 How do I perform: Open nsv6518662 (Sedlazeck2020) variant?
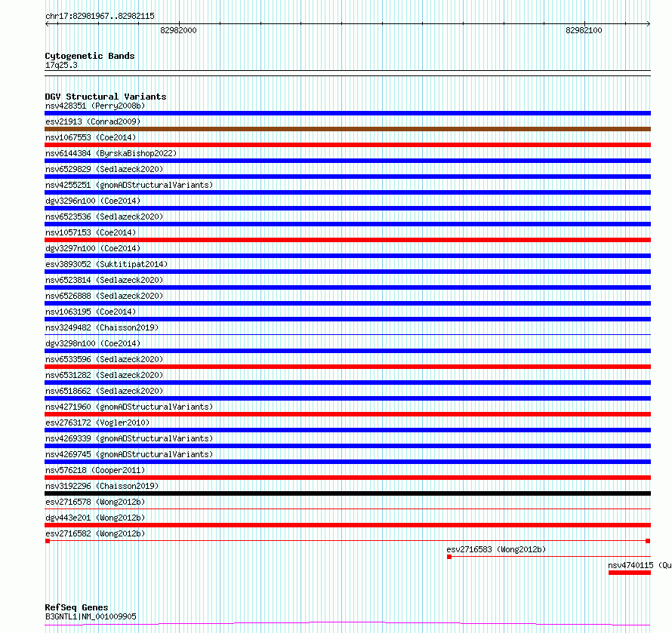[x=104, y=391]
